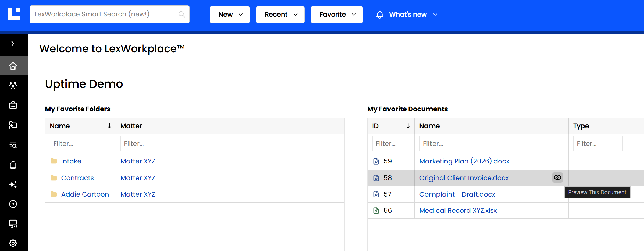This screenshot has height=251, width=644.
Task: Open the AI sparkles icon in sidebar
Action: (13, 184)
